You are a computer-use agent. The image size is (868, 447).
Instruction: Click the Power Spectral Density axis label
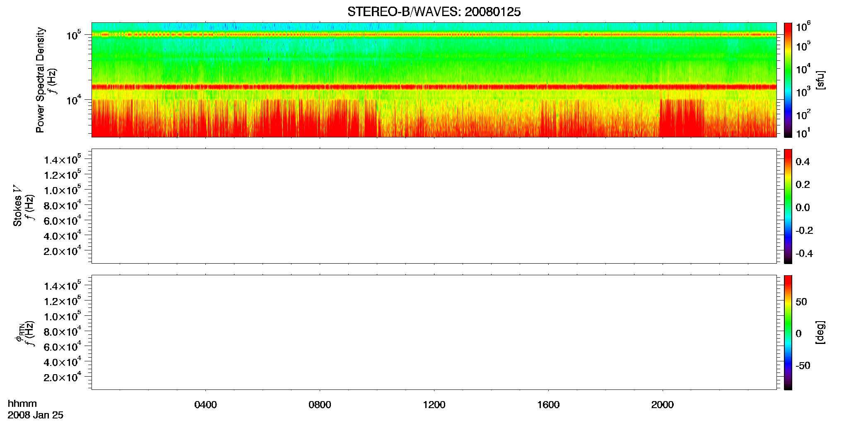[40, 80]
